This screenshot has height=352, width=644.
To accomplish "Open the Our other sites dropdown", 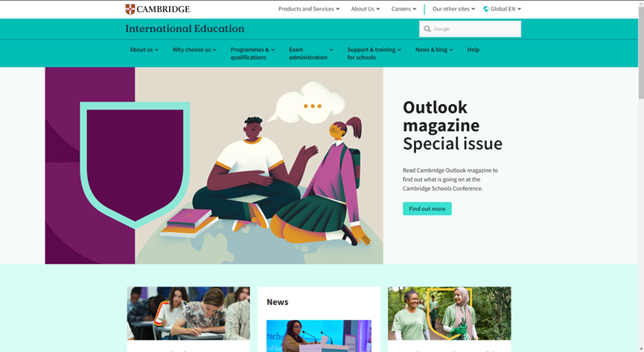I will [x=453, y=9].
